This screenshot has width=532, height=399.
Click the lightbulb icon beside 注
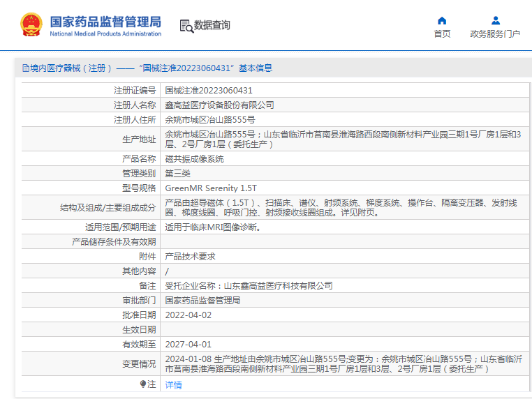pyautogui.click(x=143, y=384)
